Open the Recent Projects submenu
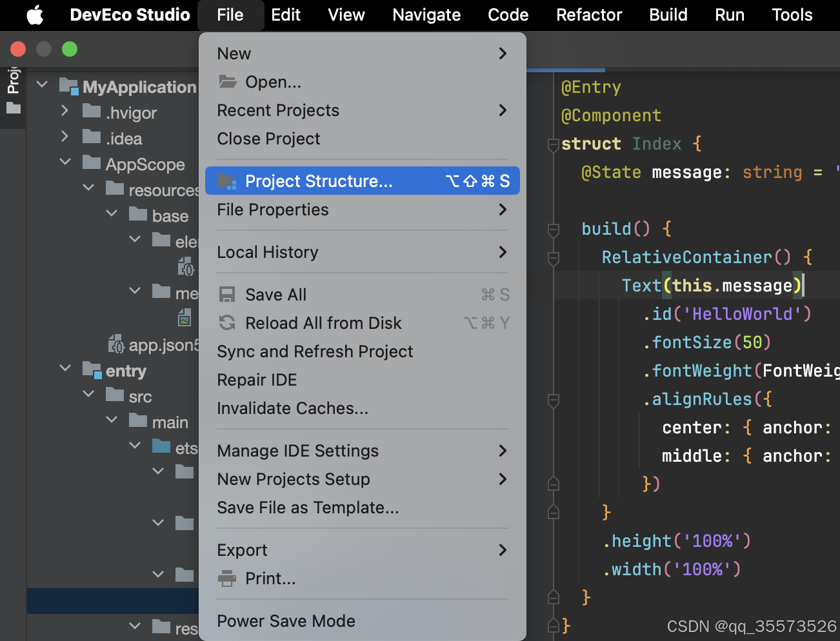Image resolution: width=840 pixels, height=641 pixels. [363, 110]
